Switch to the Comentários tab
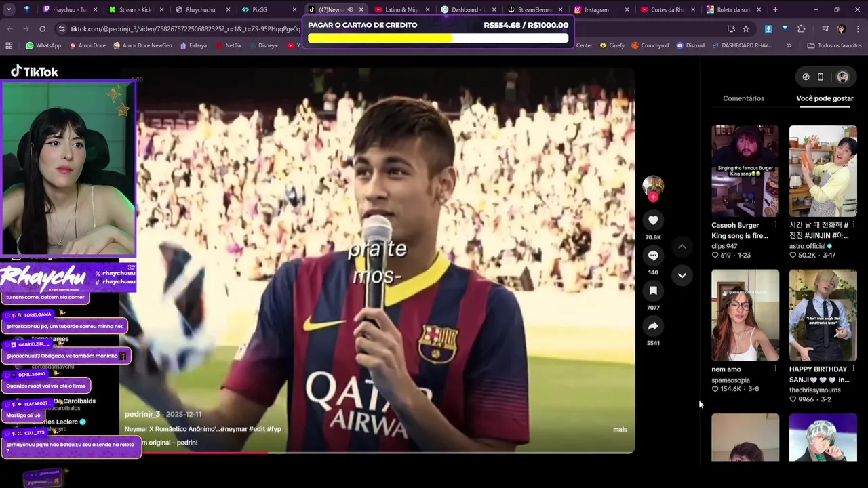 (743, 98)
